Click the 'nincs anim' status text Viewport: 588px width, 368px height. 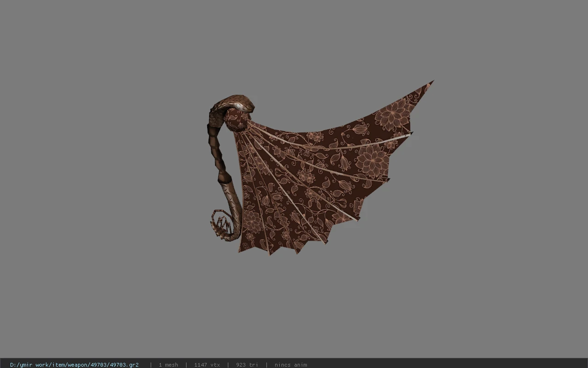pos(291,365)
